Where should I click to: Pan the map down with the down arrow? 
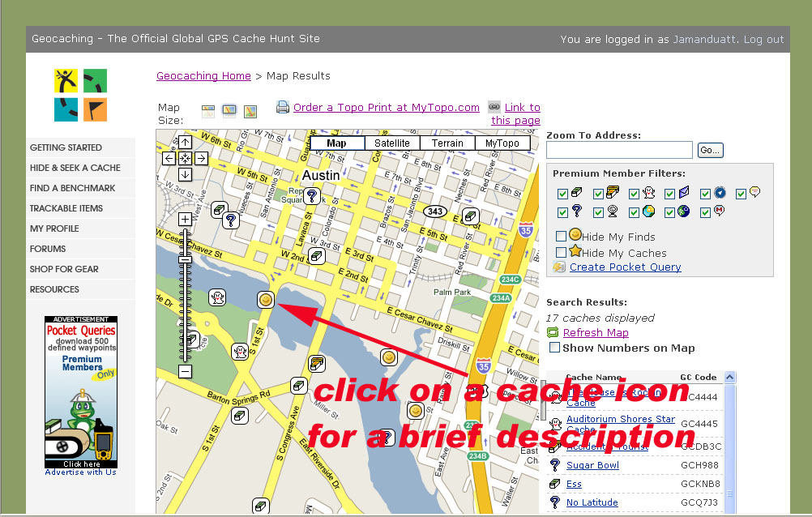tap(185, 174)
